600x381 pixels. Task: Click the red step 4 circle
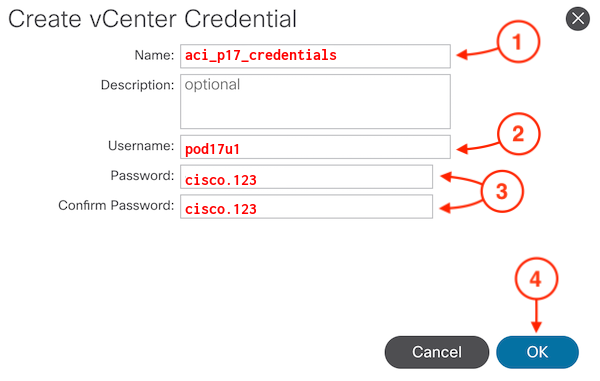point(536,279)
